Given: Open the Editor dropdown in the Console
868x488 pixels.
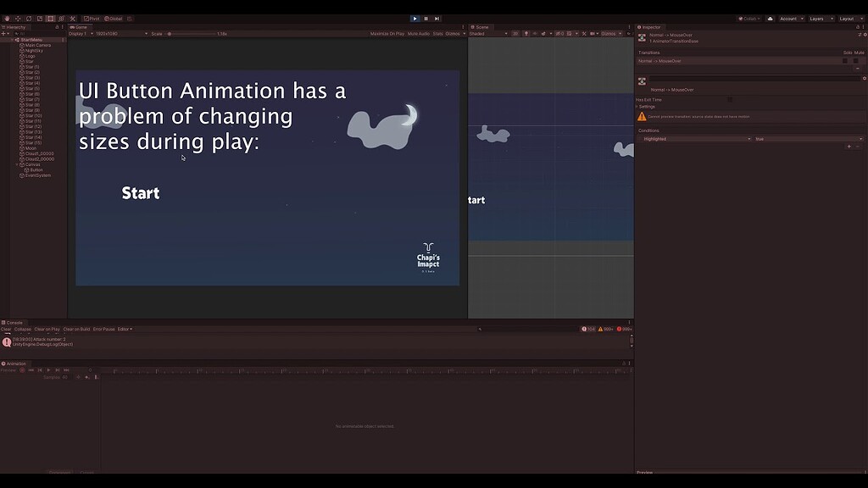Looking at the screenshot, I should tap(124, 329).
